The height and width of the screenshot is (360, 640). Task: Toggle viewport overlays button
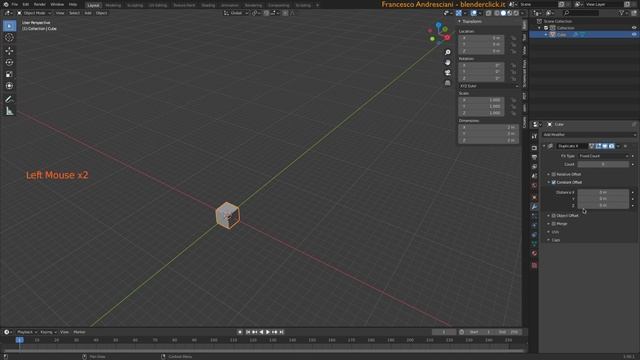[x=473, y=13]
